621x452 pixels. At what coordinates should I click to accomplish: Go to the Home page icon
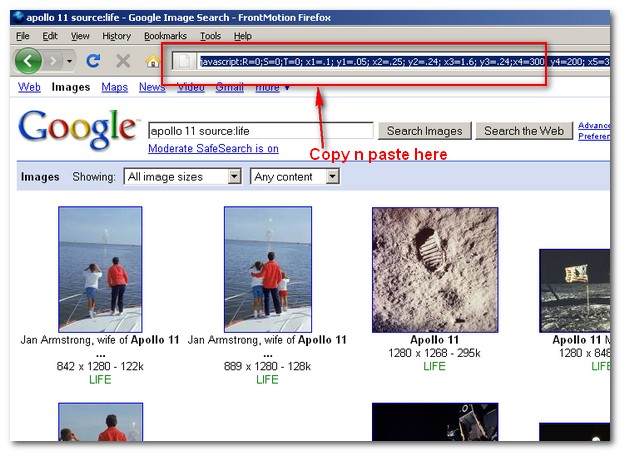(x=152, y=61)
